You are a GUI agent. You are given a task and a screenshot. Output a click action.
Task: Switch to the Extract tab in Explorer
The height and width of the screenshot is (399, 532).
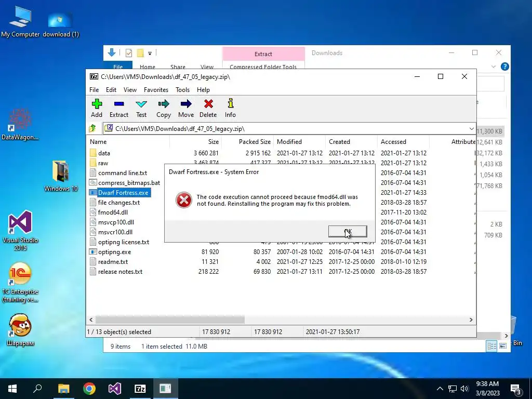click(x=263, y=54)
